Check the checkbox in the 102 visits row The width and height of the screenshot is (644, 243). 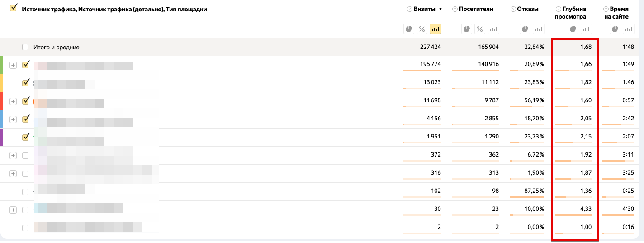point(25,192)
